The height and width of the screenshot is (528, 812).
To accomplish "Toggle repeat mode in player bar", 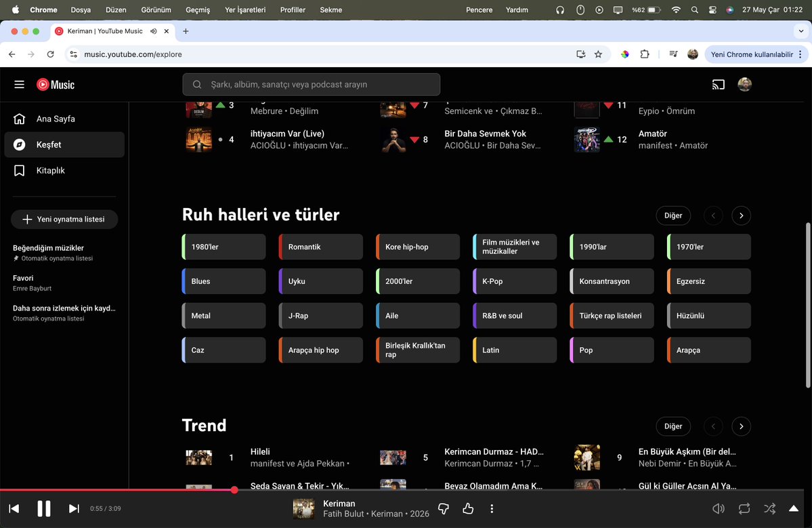I will coord(744,509).
